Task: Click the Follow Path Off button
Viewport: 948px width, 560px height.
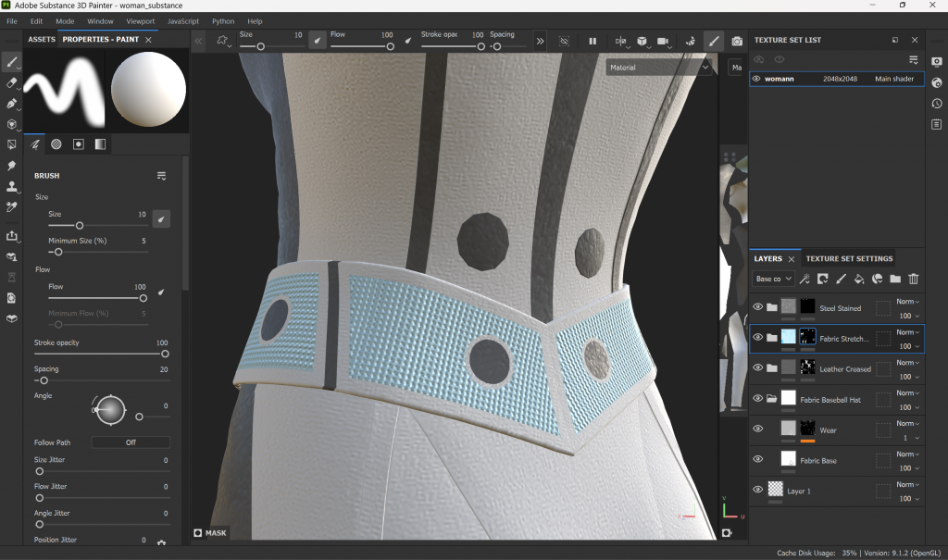Action: pyautogui.click(x=131, y=442)
